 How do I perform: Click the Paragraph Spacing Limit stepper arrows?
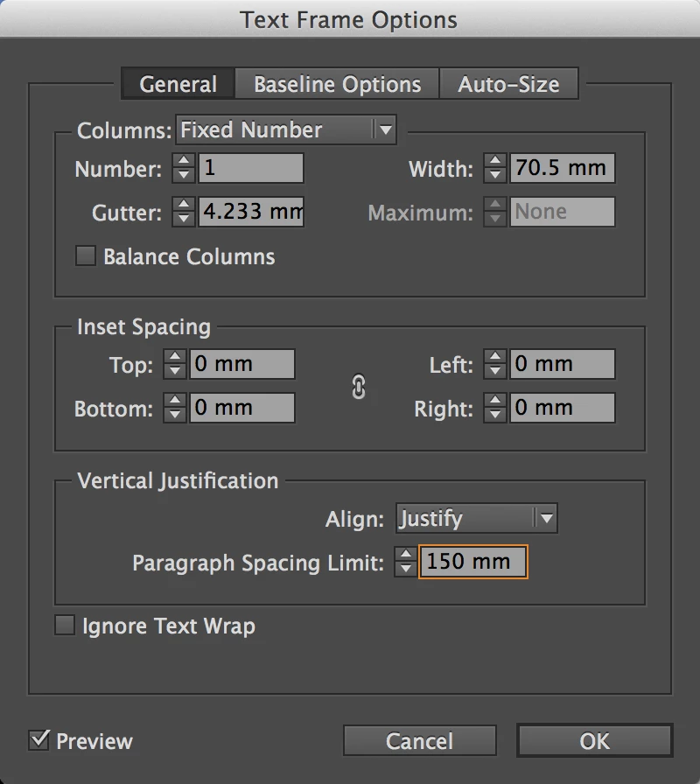coord(405,562)
